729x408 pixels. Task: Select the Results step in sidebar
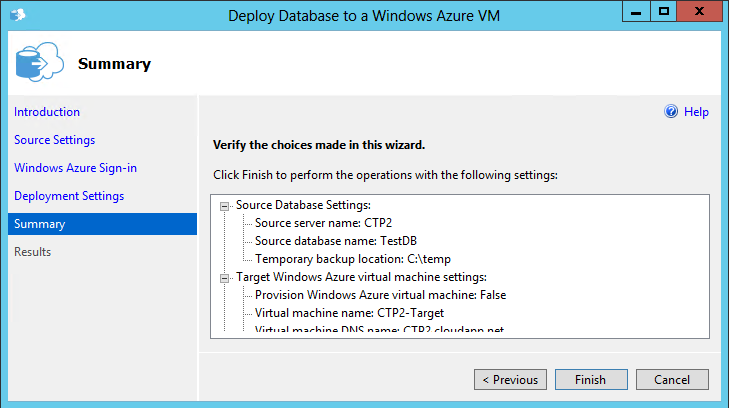(33, 252)
